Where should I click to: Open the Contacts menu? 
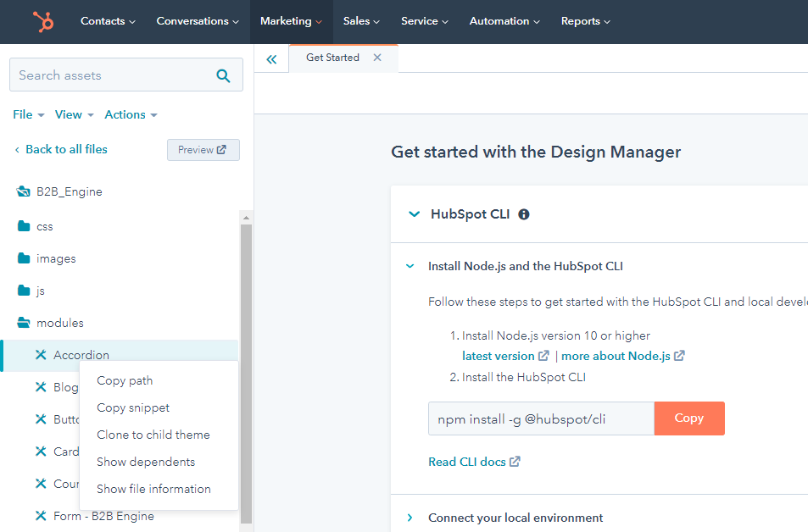pos(108,21)
